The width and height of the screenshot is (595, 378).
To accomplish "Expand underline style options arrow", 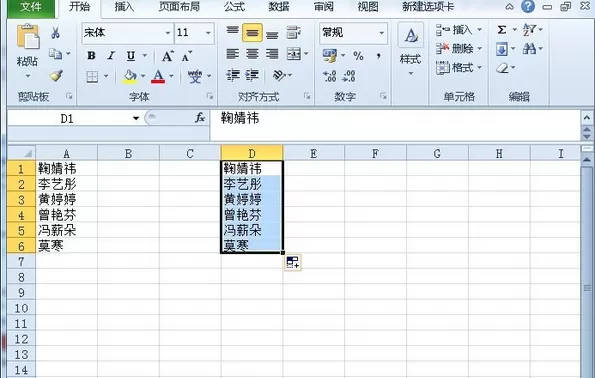I will pos(145,56).
